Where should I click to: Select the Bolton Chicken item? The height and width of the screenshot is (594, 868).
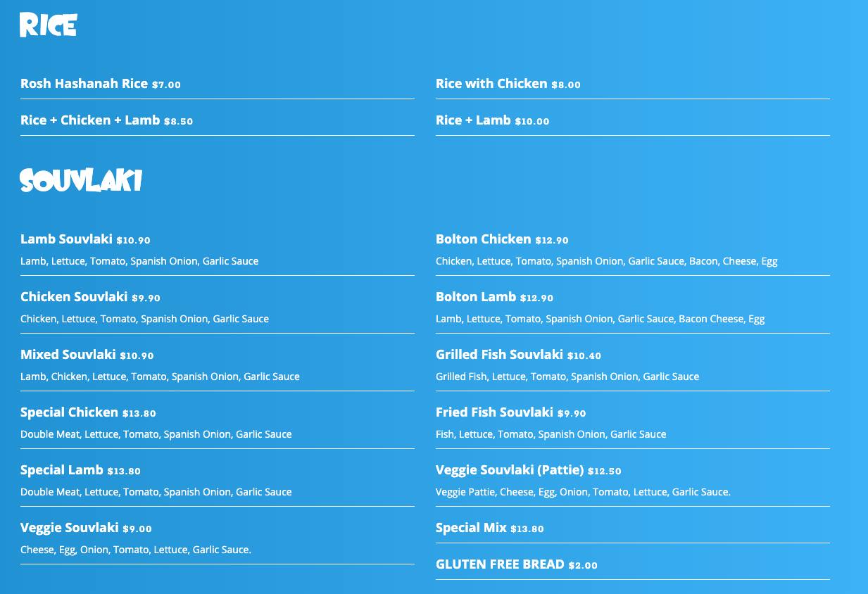click(483, 239)
